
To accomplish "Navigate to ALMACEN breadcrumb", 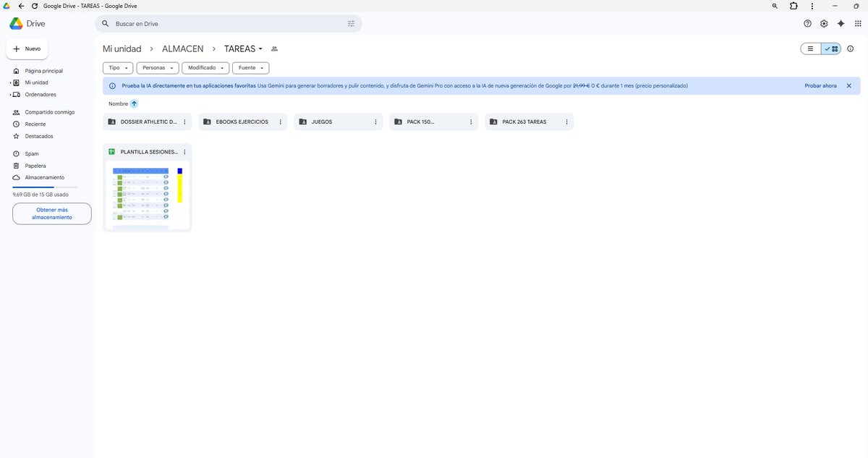I will click(x=183, y=49).
